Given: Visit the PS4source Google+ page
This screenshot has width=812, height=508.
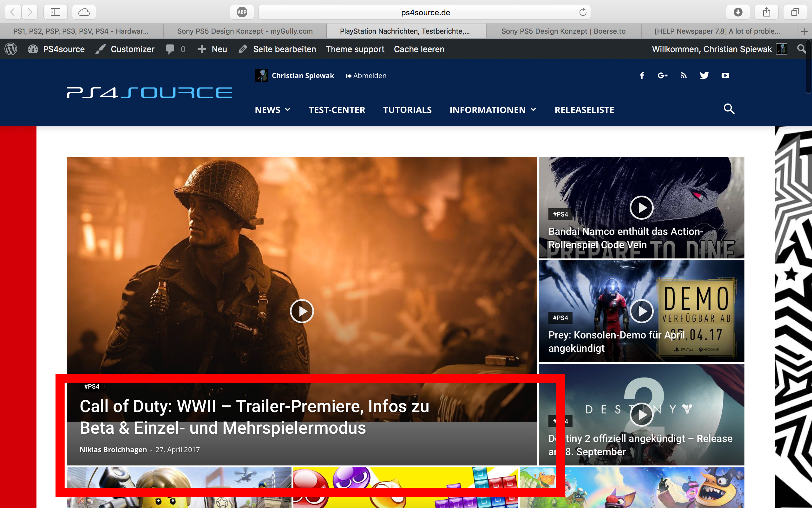Looking at the screenshot, I should coord(663,76).
